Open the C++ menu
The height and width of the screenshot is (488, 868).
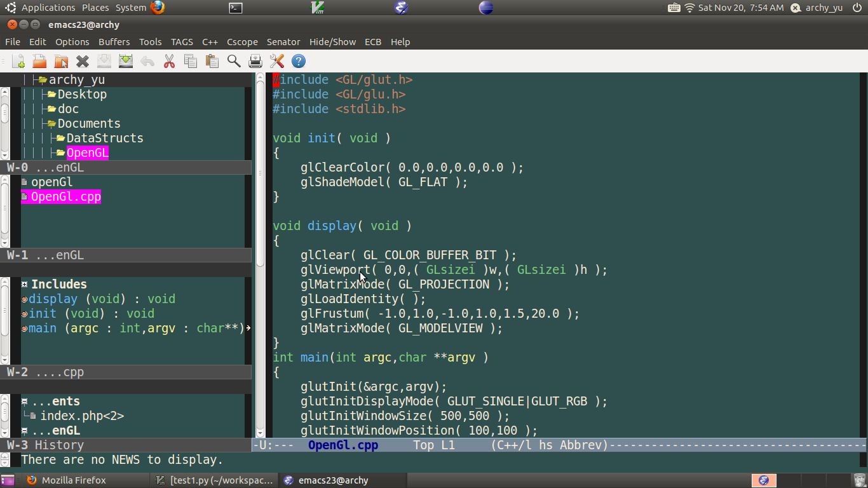[x=210, y=42]
